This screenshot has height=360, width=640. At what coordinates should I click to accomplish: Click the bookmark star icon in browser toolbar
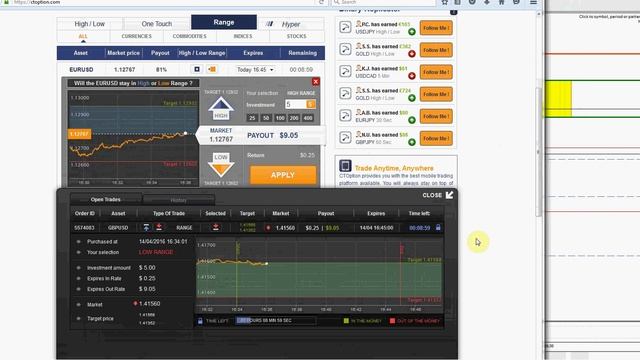point(444,2)
